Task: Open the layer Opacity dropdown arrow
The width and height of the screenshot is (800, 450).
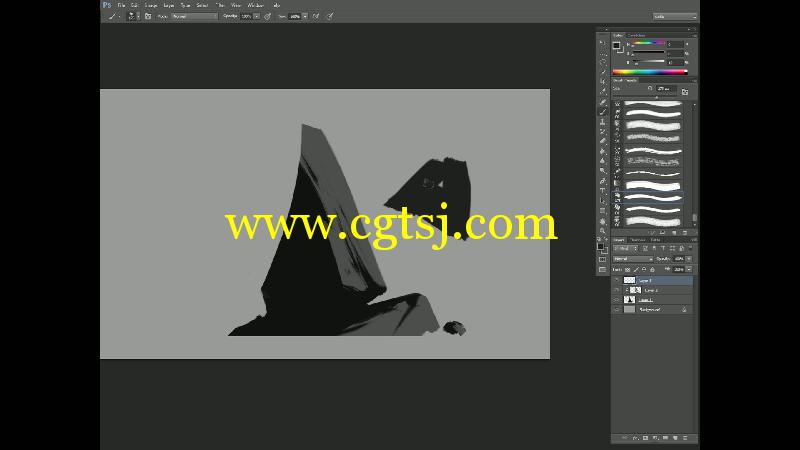Action: pyautogui.click(x=689, y=259)
